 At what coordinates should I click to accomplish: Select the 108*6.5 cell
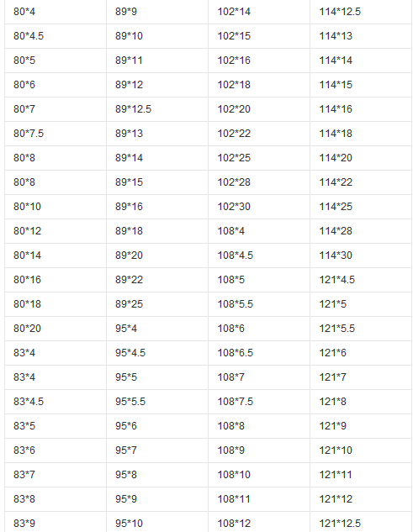259,353
